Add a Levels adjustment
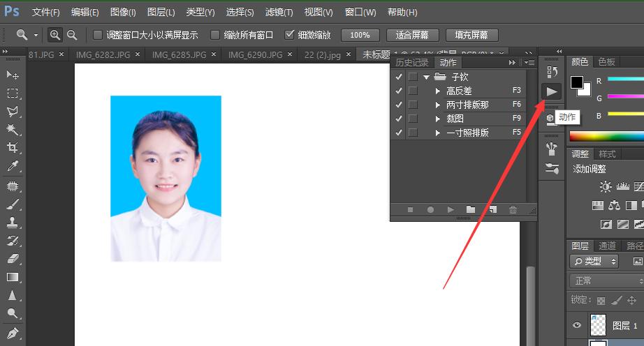 click(623, 187)
